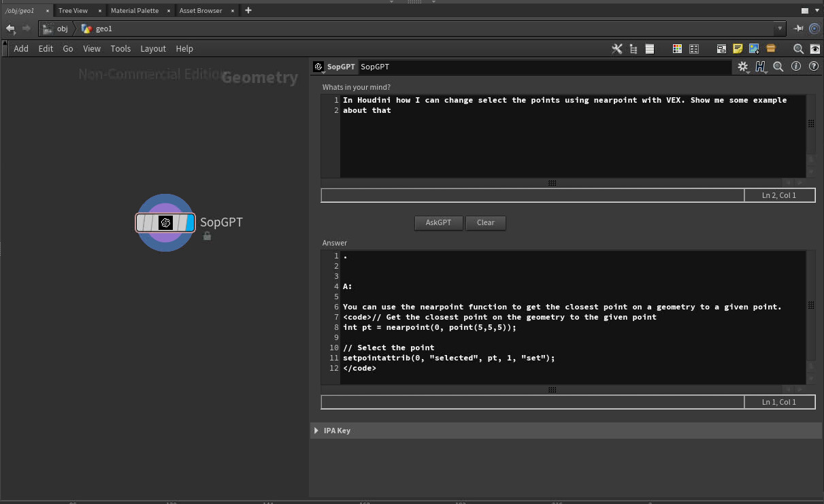Screen dimensions: 824x504
Task: Click the Answer editor resize handle
Action: [x=552, y=390]
